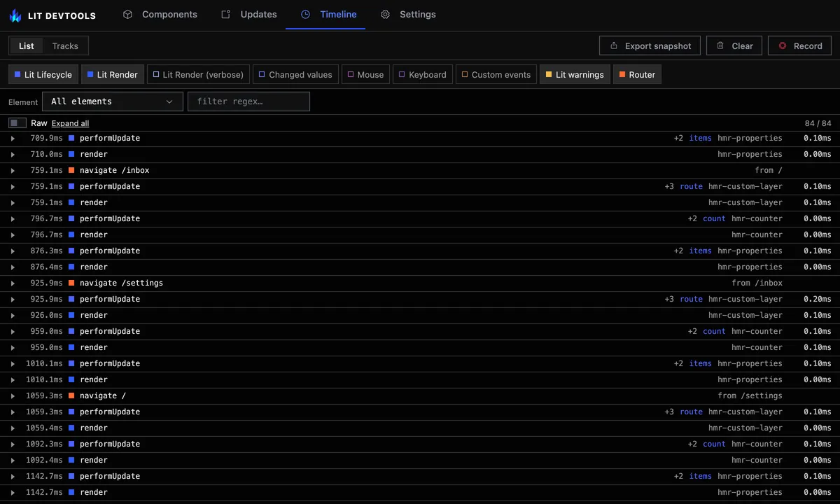The image size is (840, 504).
Task: Expand render row at 959.0ms
Action: click(13, 347)
